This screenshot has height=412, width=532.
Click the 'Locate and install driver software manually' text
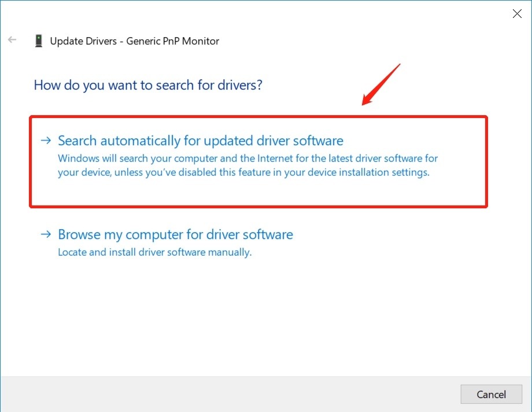pos(154,252)
